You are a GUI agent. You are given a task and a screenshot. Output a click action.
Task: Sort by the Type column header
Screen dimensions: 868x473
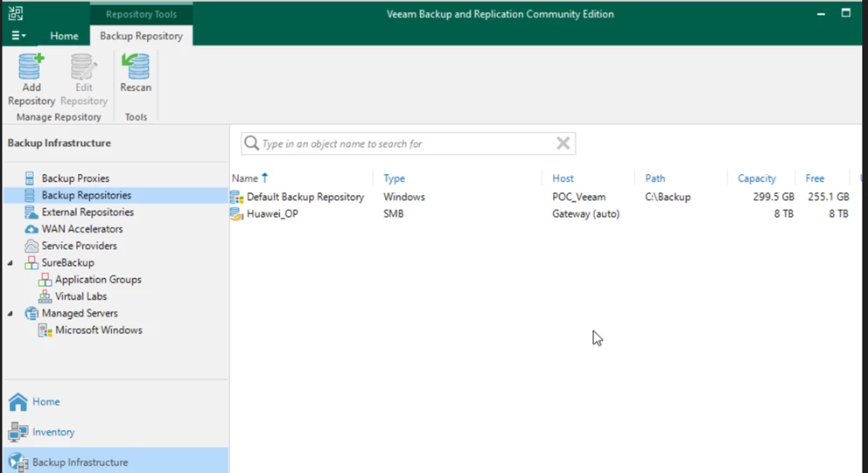pyautogui.click(x=394, y=178)
